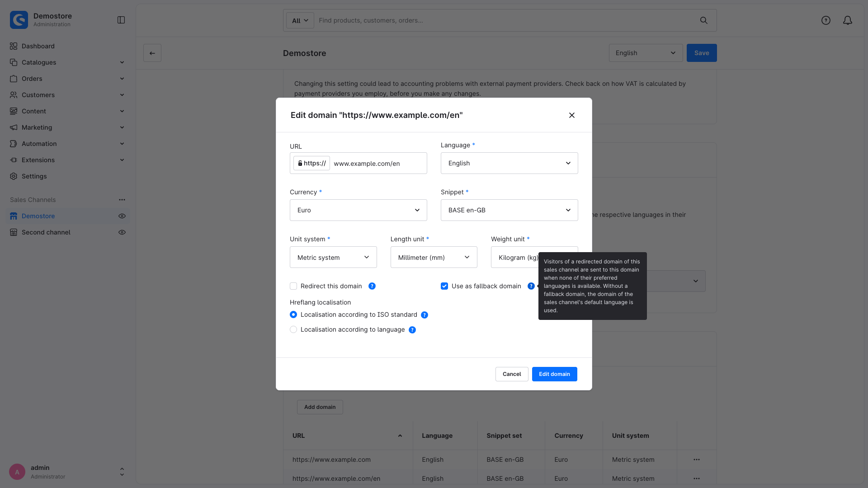Open actions menu for https://www.example.com/en row
The image size is (868, 488).
[697, 479]
